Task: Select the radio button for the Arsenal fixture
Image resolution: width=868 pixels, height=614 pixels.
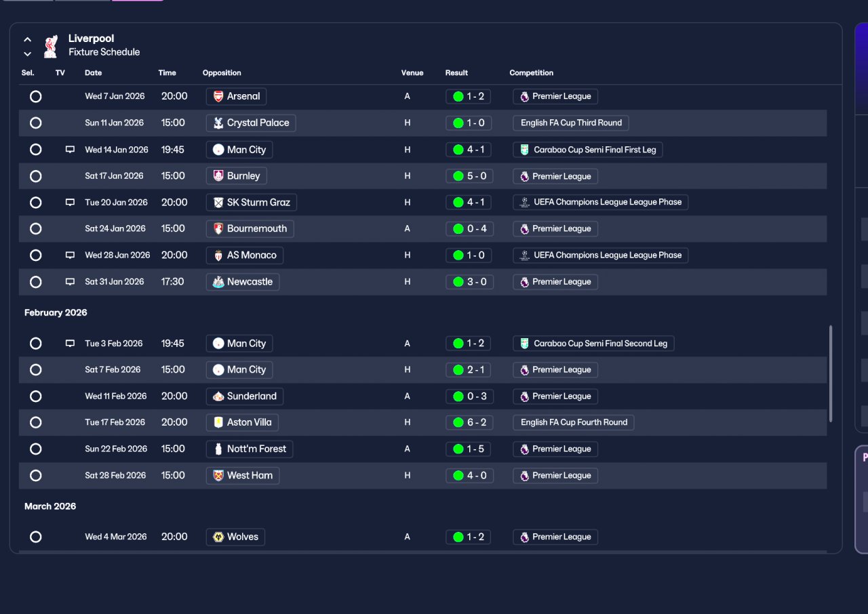Action: (36, 96)
